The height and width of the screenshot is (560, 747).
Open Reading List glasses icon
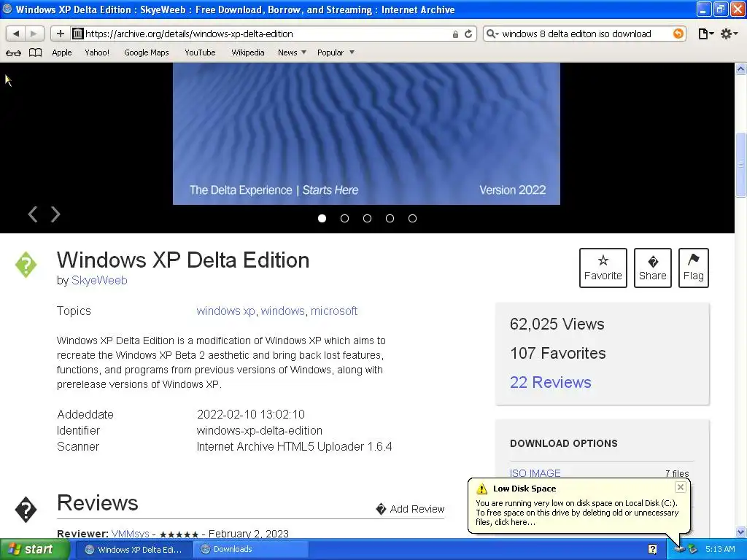pyautogui.click(x=13, y=52)
